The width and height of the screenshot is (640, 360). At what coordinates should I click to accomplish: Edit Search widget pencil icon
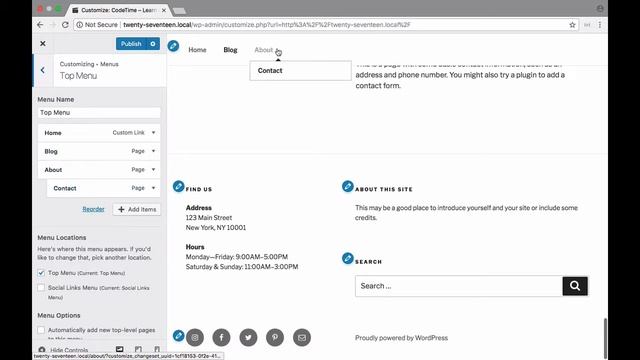point(347,258)
